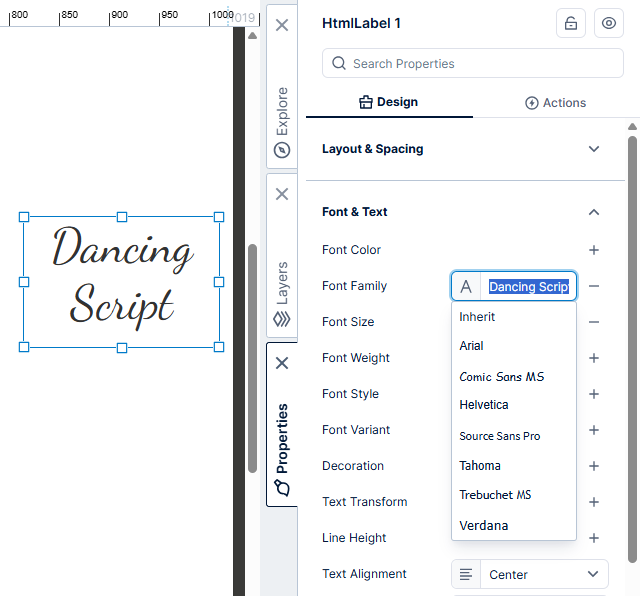Click the top-left resize handle of the label
This screenshot has height=596, width=642.
[24, 217]
